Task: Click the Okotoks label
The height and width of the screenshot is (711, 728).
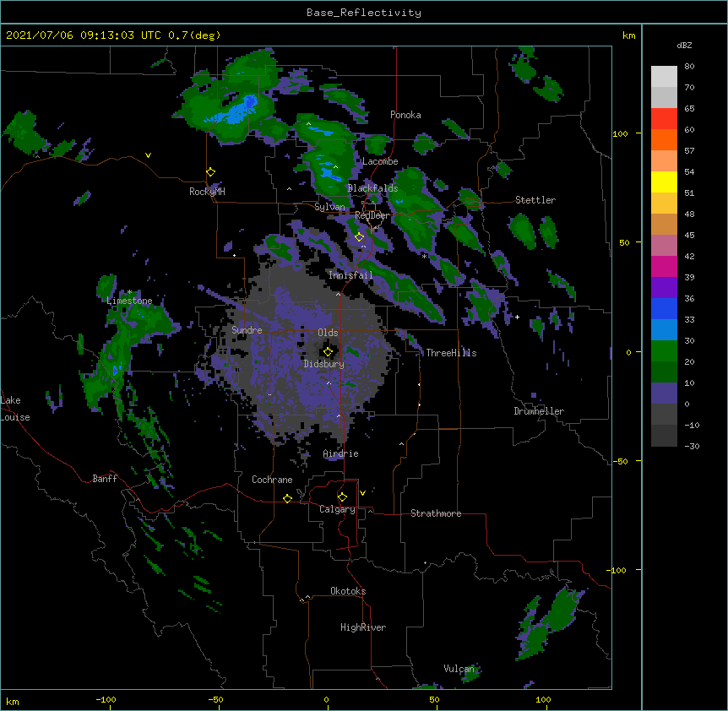Action: coord(348,591)
